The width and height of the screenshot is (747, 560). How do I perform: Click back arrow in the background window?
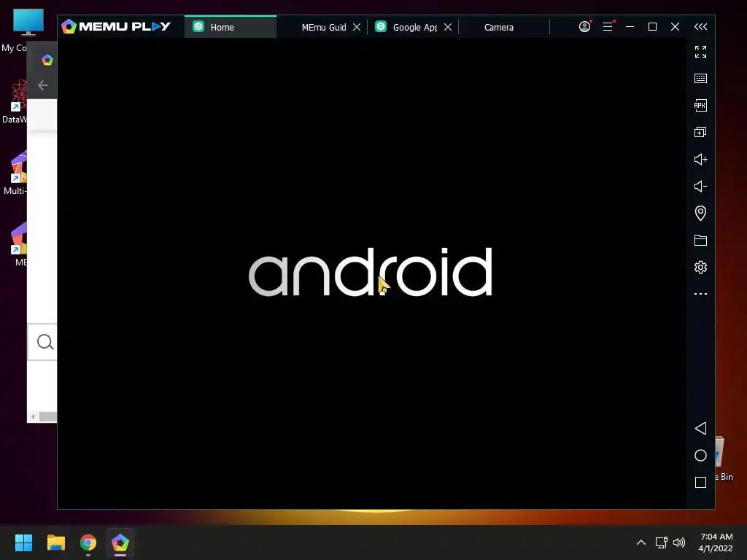(43, 85)
